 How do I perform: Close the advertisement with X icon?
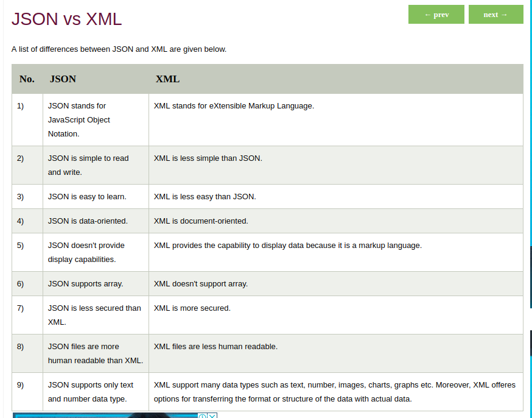tap(212, 416)
